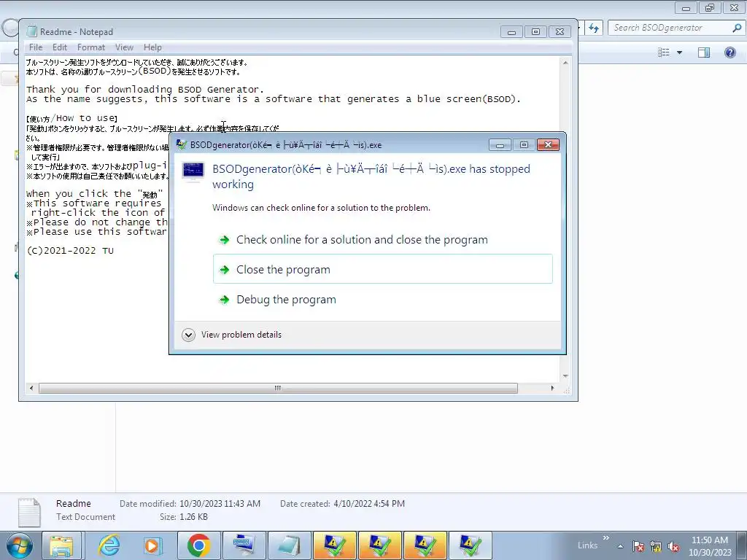Open the taskbar clock showing 11:50 AM
This screenshot has height=560, width=747.
click(710, 546)
